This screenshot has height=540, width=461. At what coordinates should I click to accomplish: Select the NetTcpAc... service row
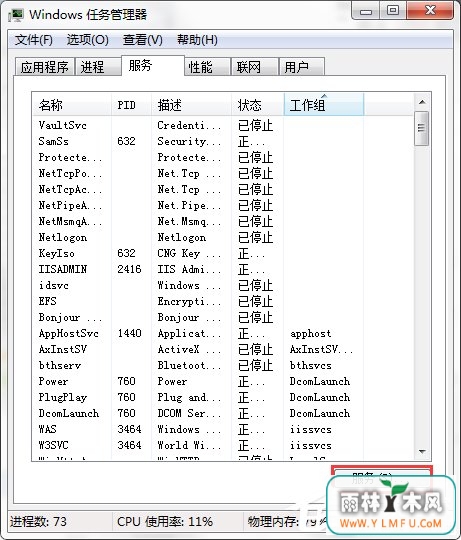[222, 189]
